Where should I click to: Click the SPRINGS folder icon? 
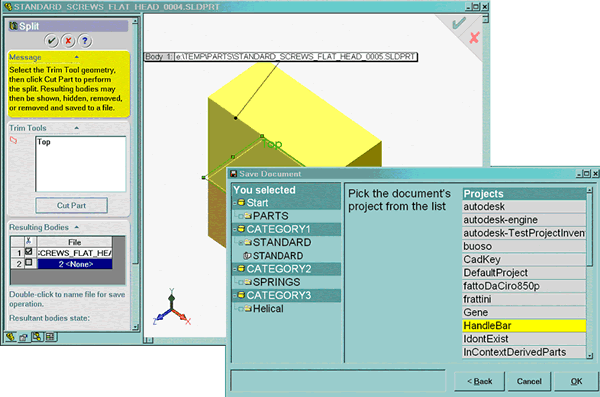(248, 282)
